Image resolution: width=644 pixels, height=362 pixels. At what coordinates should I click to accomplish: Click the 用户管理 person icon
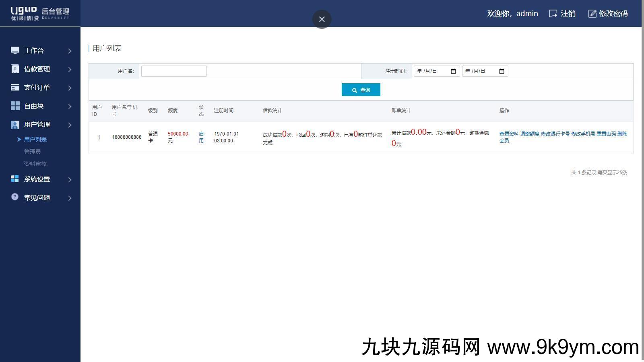point(15,125)
